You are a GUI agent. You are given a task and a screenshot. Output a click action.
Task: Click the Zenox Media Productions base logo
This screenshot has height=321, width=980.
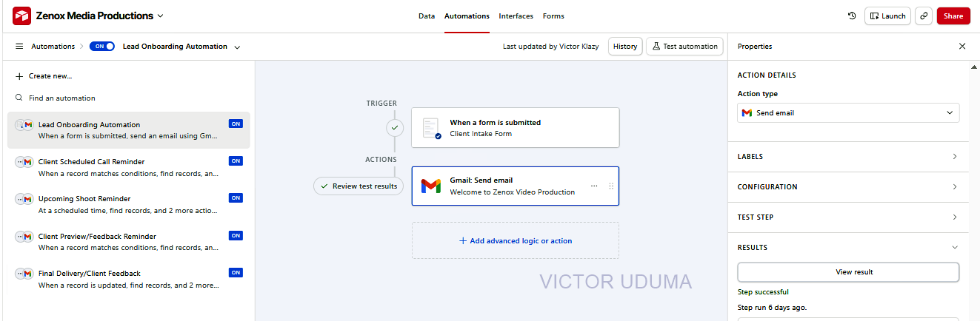click(x=22, y=16)
